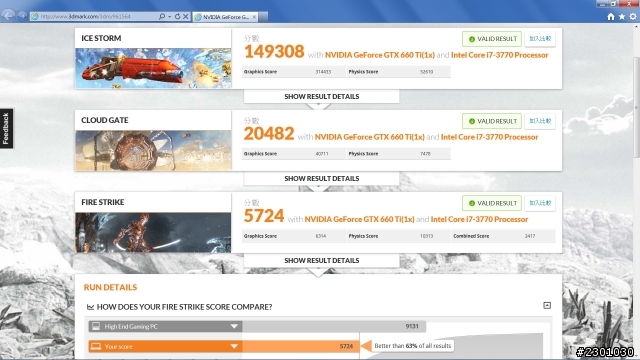Image resolution: width=640 pixels, height=360 pixels.
Task: Click Fire Strike Physics Score row
Action: click(x=398, y=236)
